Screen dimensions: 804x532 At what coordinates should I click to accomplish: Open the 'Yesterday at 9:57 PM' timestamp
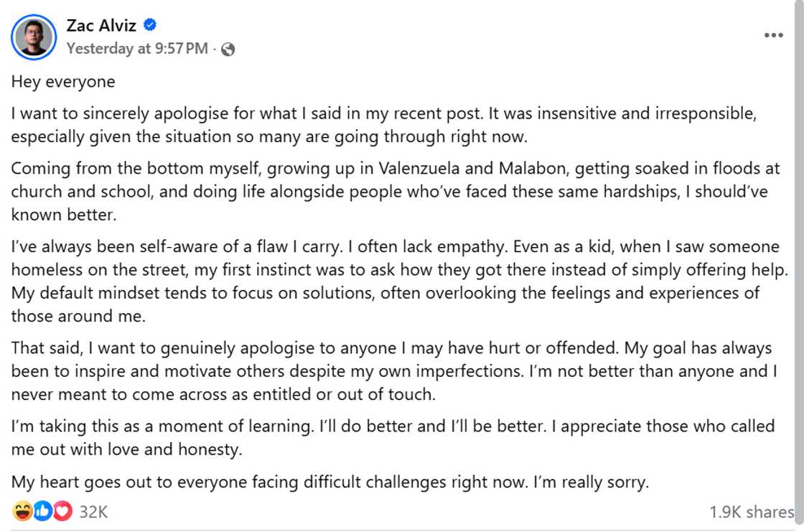click(137, 49)
